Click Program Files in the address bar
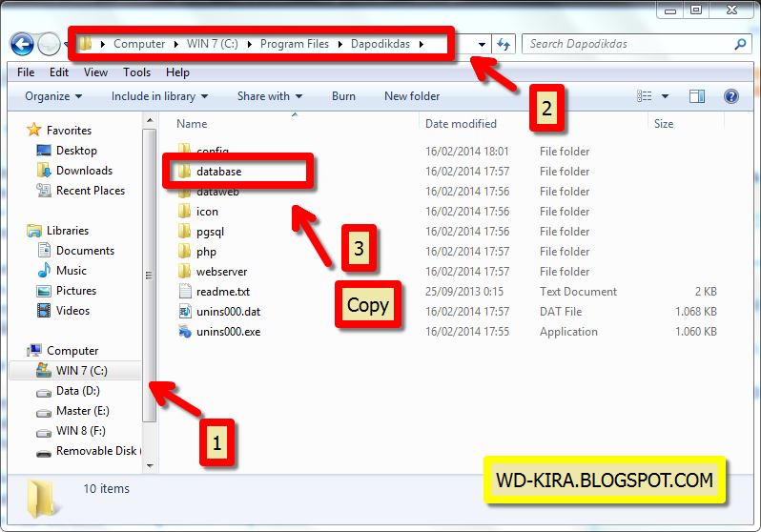The width and height of the screenshot is (761, 532). pos(294,44)
